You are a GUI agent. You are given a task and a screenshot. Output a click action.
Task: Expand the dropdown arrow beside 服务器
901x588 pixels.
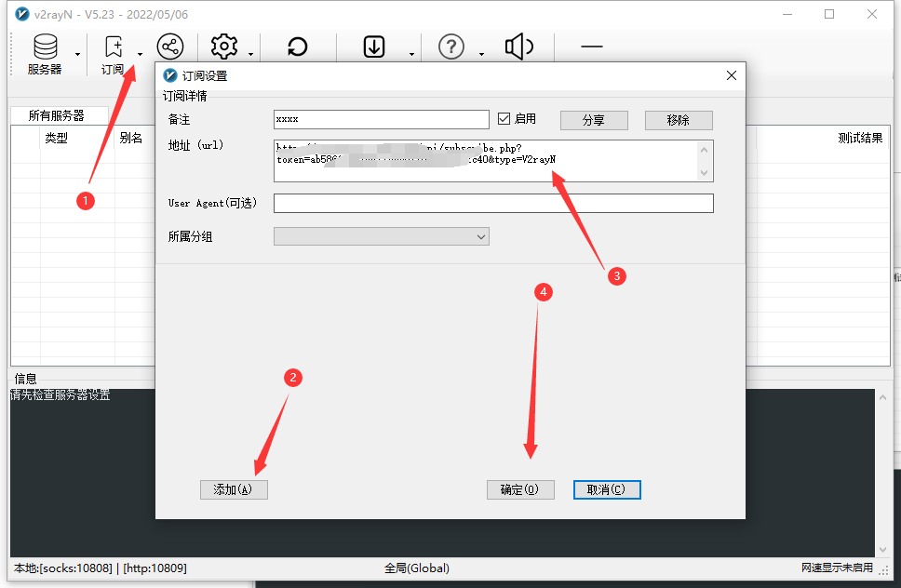[78, 55]
